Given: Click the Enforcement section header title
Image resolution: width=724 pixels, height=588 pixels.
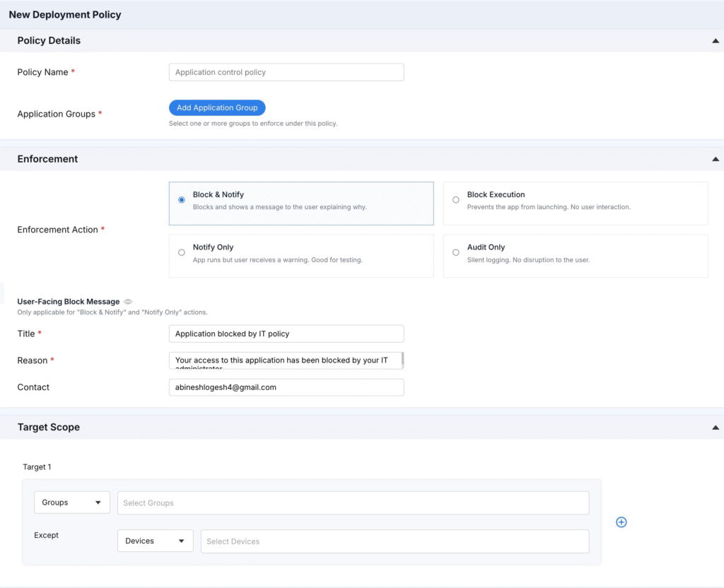Looking at the screenshot, I should pos(47,159).
